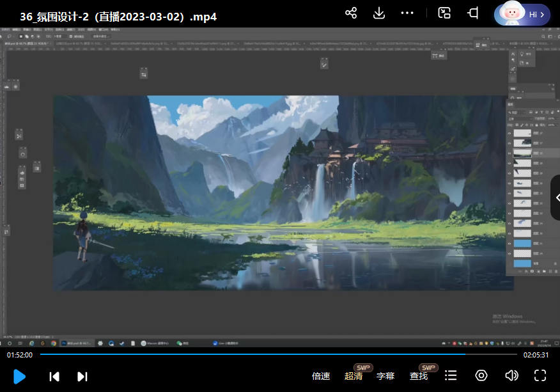Play the video with the blue play button
The height and width of the screenshot is (392, 560).
(x=19, y=377)
